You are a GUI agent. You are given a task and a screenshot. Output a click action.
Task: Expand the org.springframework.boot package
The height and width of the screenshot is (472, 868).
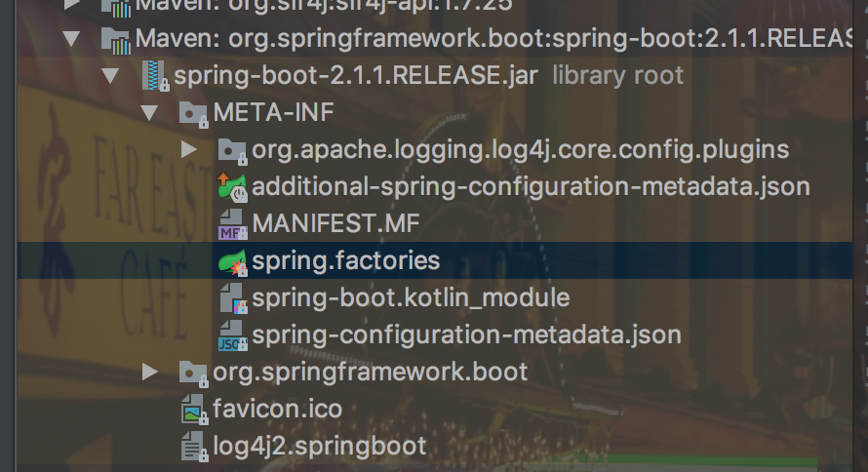tap(149, 372)
